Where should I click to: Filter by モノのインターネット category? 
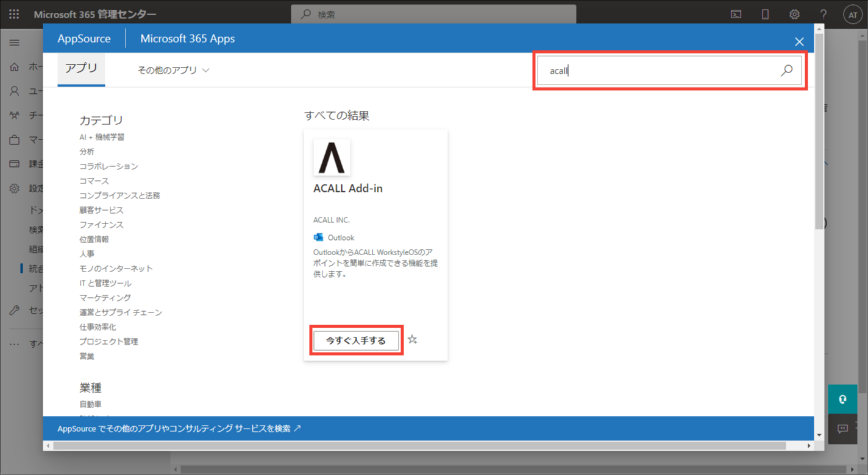(x=116, y=269)
